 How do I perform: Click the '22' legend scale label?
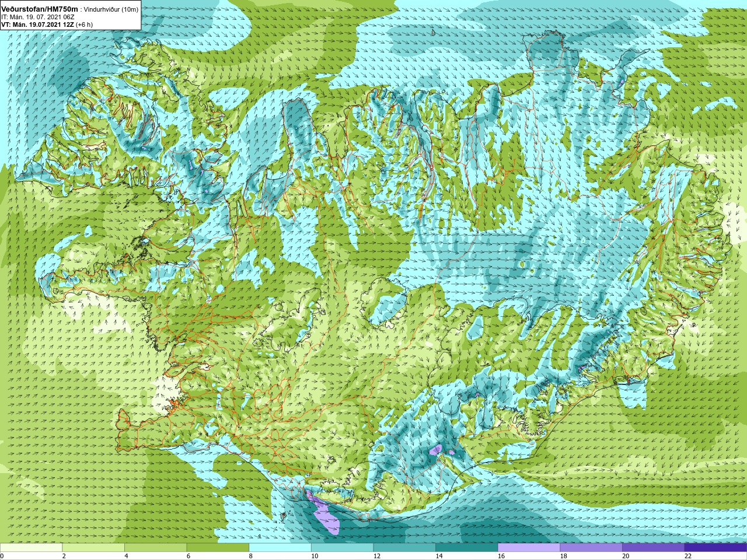click(x=688, y=556)
